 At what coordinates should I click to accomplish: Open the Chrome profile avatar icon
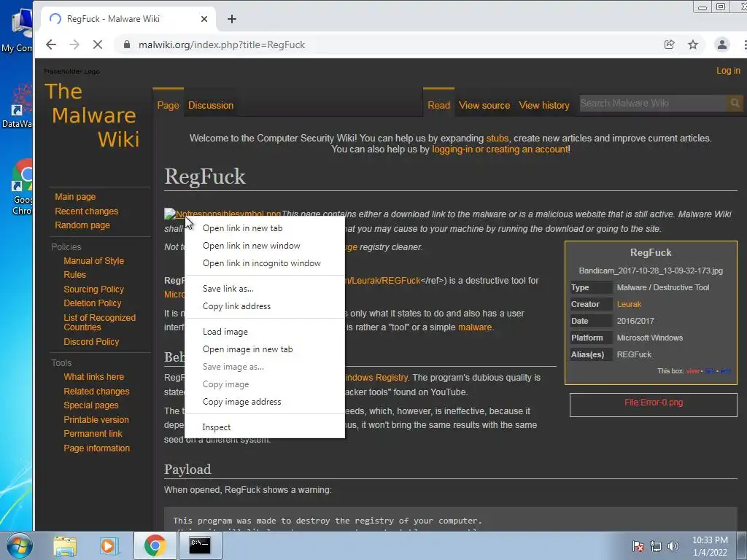click(x=721, y=44)
